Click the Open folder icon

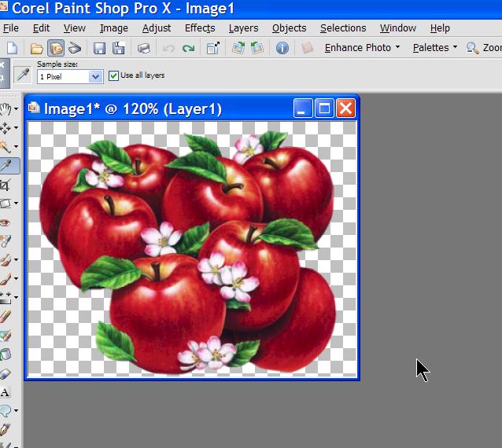tap(36, 48)
